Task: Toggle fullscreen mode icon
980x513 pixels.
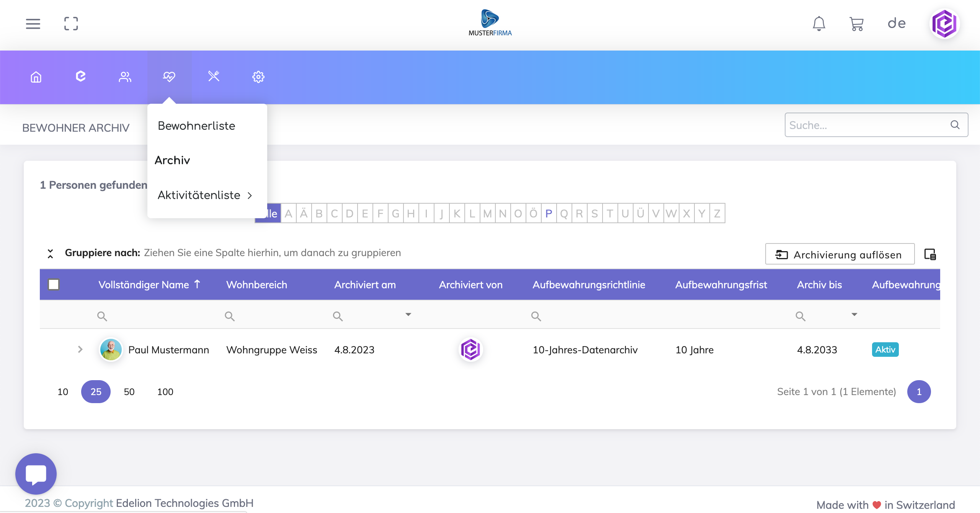Action: [x=71, y=24]
